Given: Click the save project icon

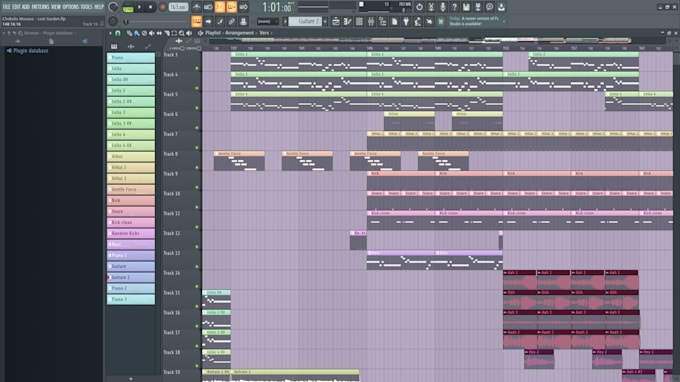Looking at the screenshot, I should point(466,7).
